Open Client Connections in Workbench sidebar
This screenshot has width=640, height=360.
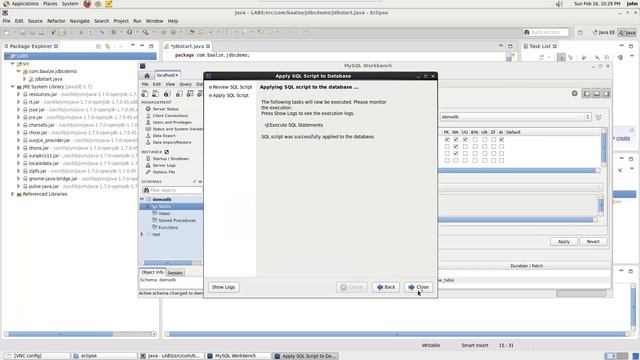pyautogui.click(x=170, y=116)
